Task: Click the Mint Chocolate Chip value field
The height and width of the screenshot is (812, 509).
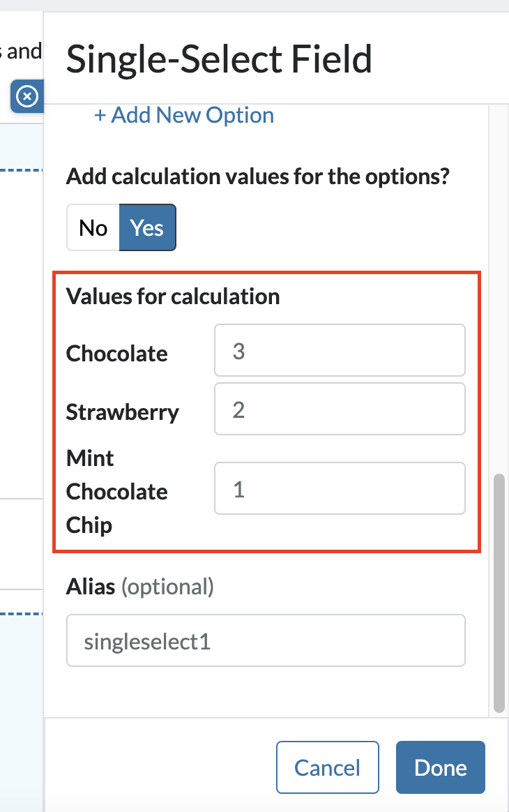Action: pos(340,488)
